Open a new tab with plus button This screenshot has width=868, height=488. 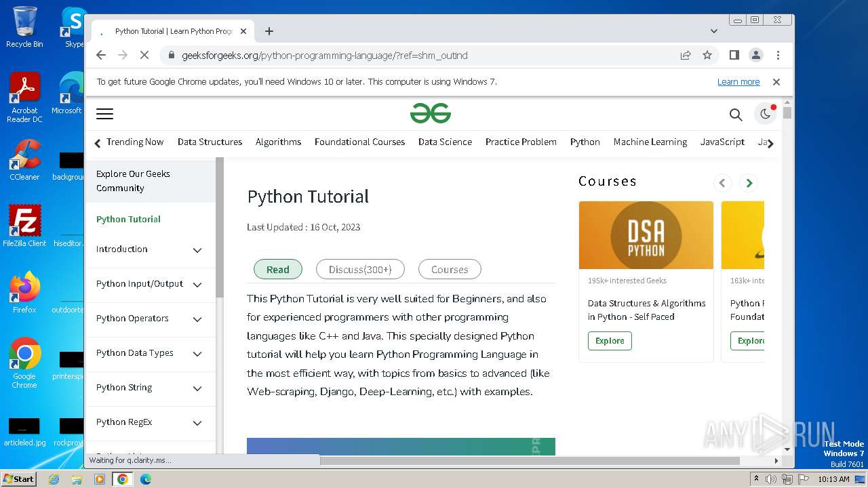(269, 31)
